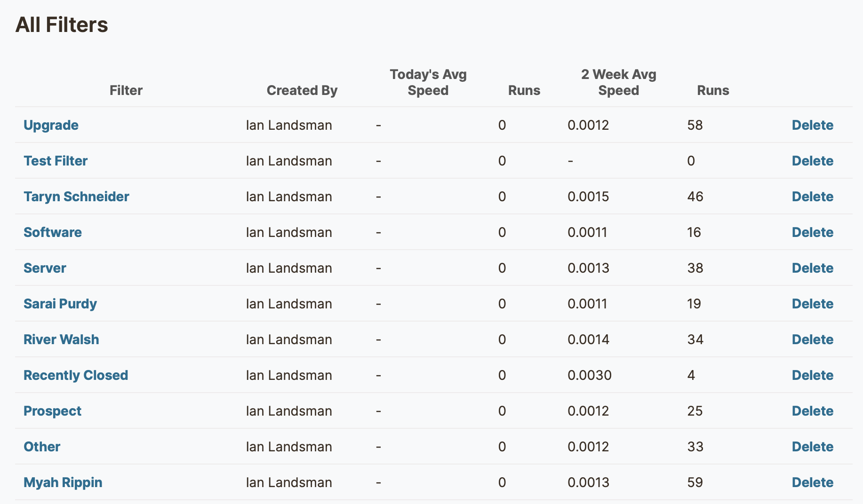
Task: Open the Myah Rippin filter
Action: pyautogui.click(x=63, y=482)
